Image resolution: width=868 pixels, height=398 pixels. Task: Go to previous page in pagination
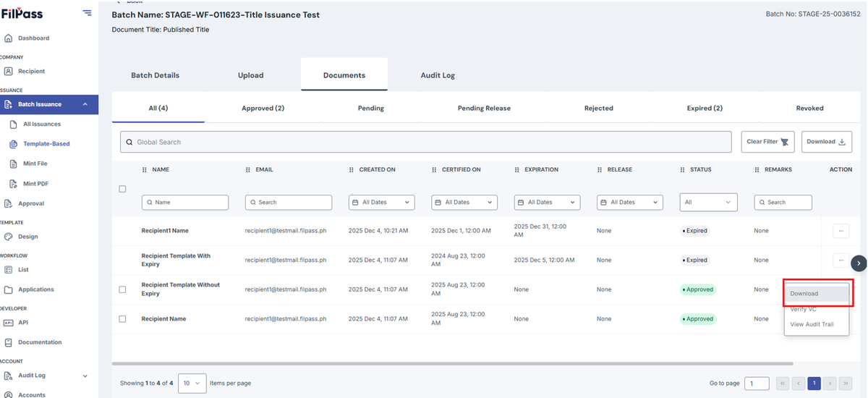pyautogui.click(x=798, y=383)
